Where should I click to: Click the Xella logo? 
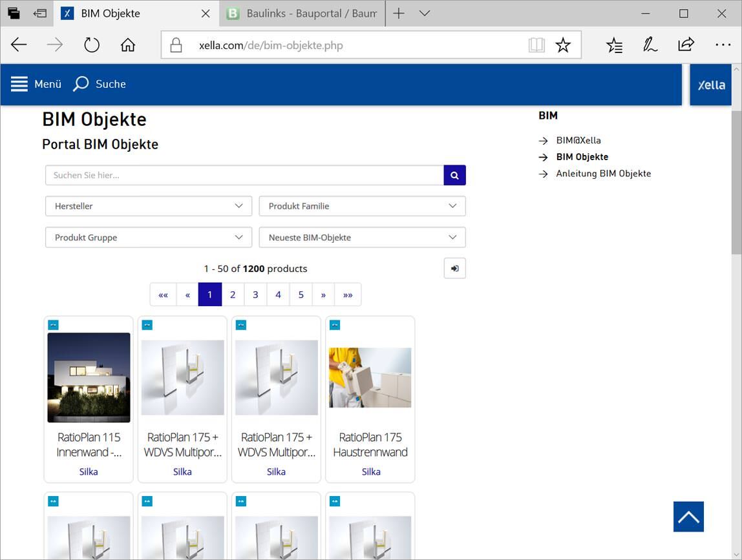pos(711,85)
